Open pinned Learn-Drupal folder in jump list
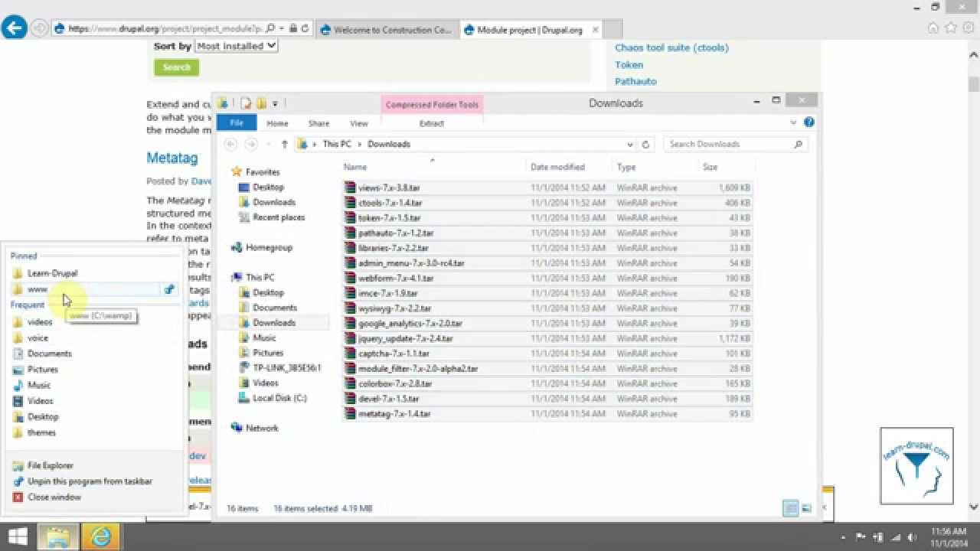 (x=52, y=273)
